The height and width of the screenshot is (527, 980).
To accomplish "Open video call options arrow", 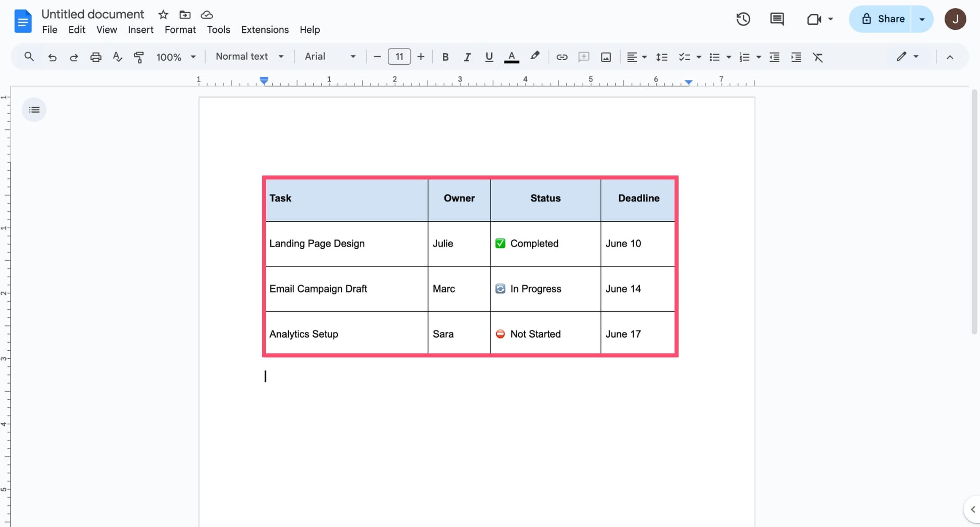I will pos(831,19).
